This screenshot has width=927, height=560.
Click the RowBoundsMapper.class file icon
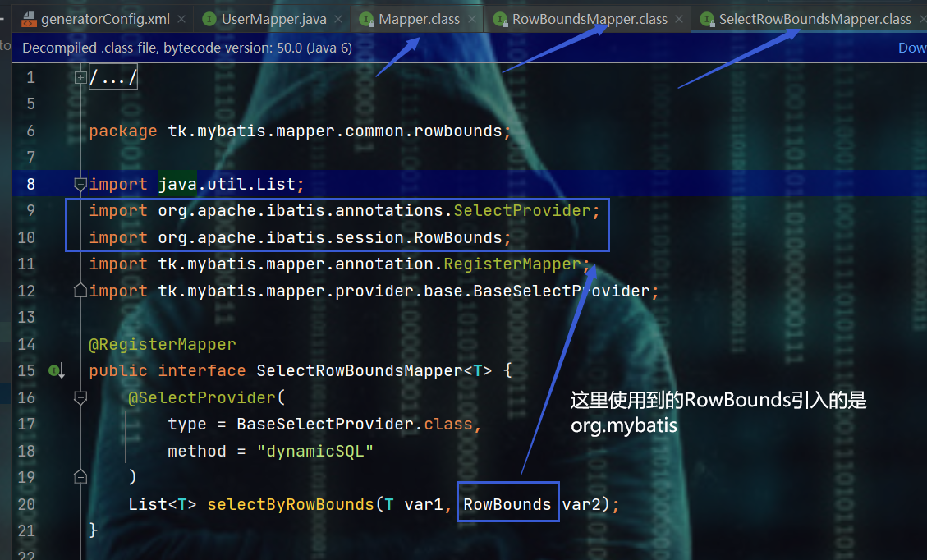pos(499,18)
